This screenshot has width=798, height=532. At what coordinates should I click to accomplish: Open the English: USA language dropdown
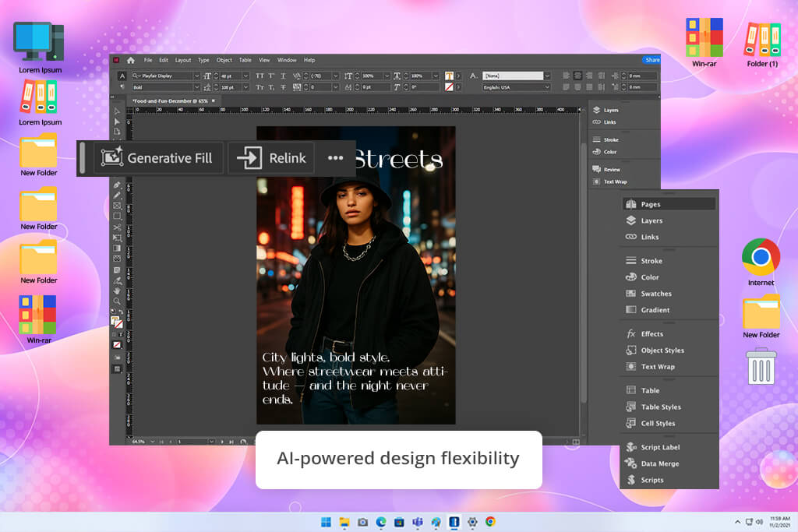point(547,87)
